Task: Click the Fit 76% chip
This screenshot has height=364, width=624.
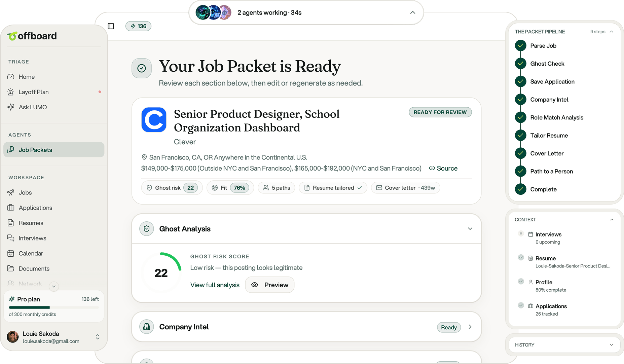Action: [x=230, y=188]
